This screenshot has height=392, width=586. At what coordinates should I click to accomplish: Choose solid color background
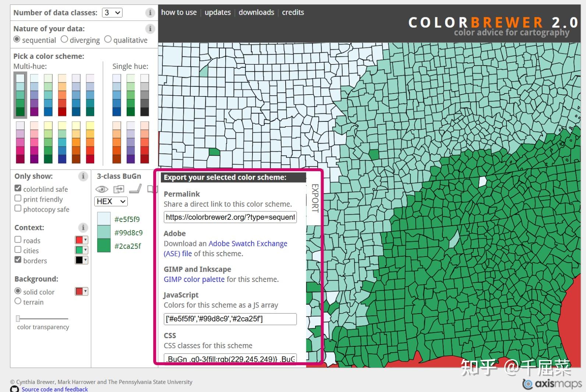18,291
